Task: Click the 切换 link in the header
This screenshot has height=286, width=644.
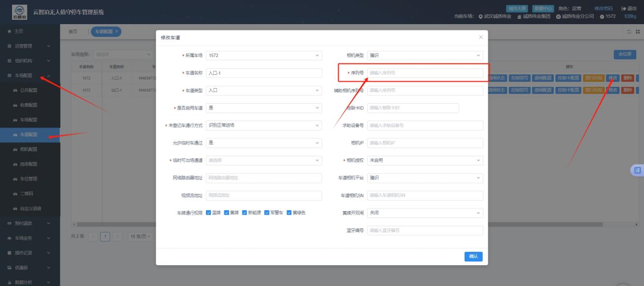Action: point(630,16)
